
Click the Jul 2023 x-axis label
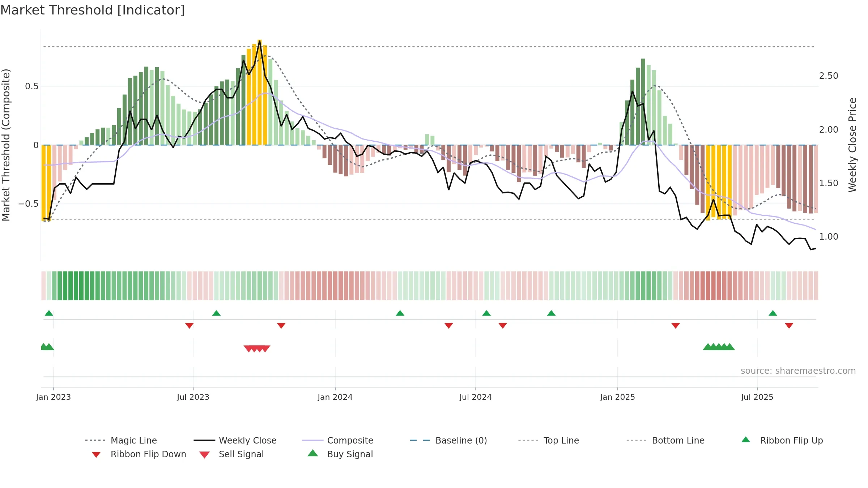(x=193, y=397)
